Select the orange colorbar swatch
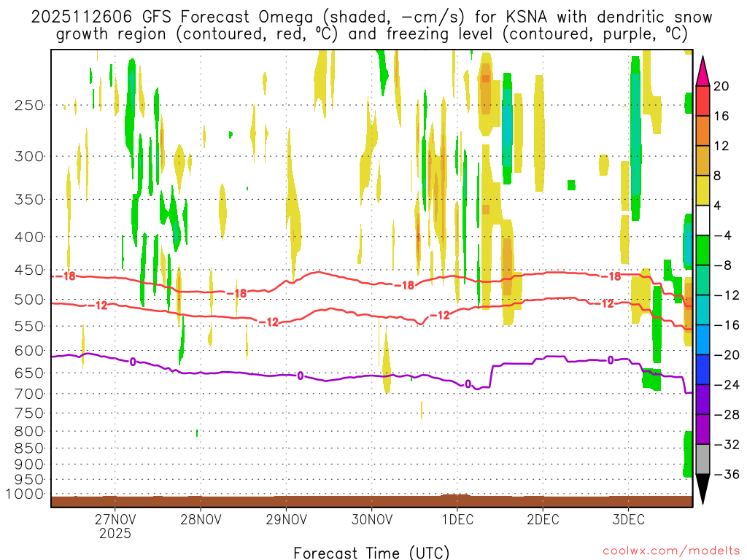Image resolution: width=747 pixels, height=560 pixels. 703,131
